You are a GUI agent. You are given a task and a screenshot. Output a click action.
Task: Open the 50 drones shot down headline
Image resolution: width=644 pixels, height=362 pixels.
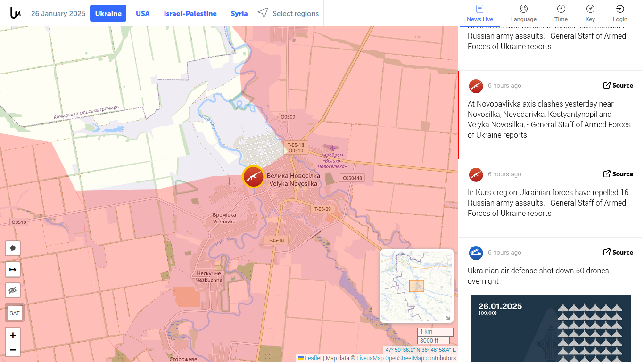(x=538, y=276)
